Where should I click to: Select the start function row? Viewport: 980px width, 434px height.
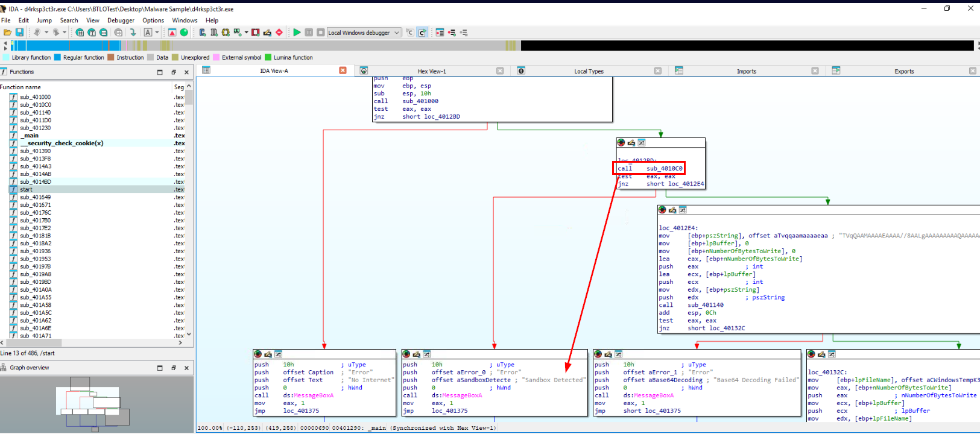pos(96,189)
